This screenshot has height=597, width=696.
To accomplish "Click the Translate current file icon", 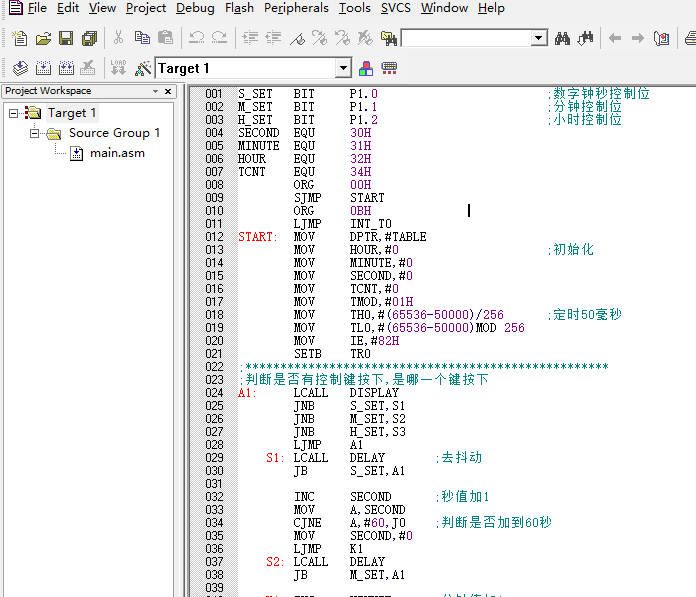I will 20,68.
